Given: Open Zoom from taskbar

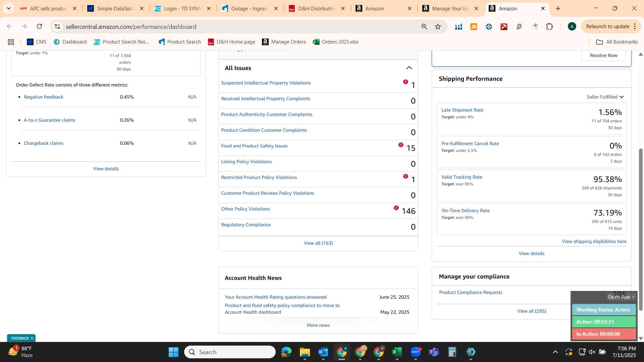Looking at the screenshot, I should [415, 352].
